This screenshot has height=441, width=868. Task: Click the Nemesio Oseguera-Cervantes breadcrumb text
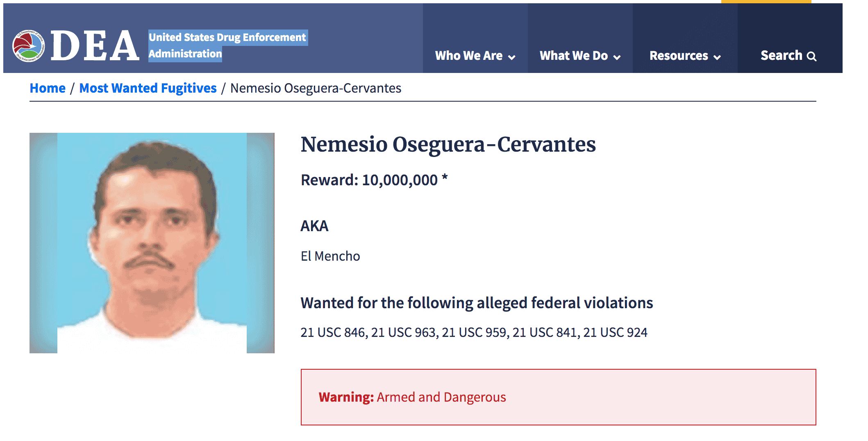[x=316, y=88]
